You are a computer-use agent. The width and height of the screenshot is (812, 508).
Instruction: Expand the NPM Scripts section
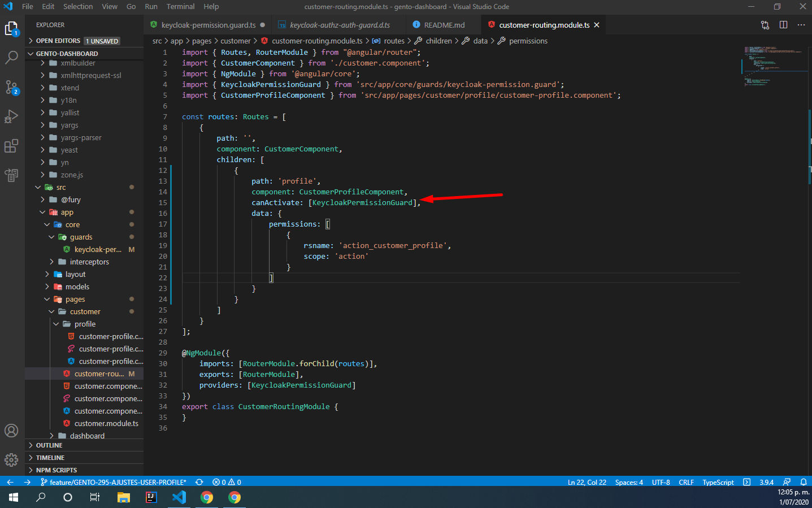pyautogui.click(x=84, y=470)
